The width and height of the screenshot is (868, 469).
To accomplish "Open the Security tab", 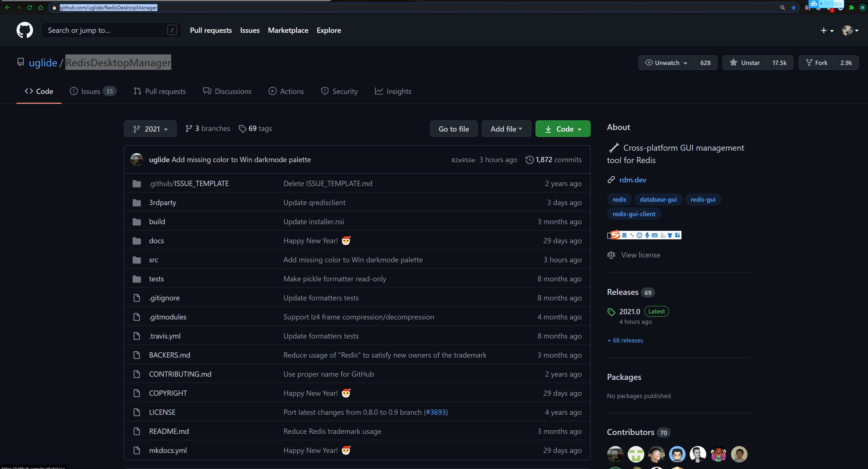I will [339, 91].
